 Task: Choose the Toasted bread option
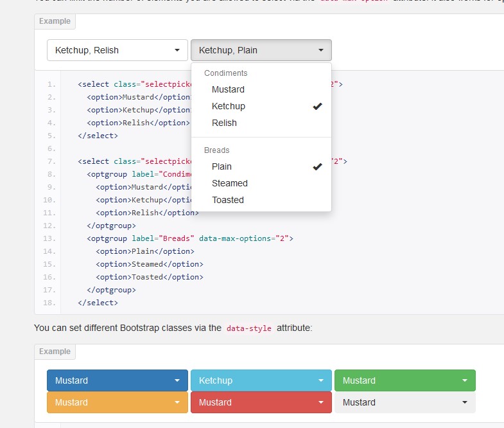coord(227,200)
